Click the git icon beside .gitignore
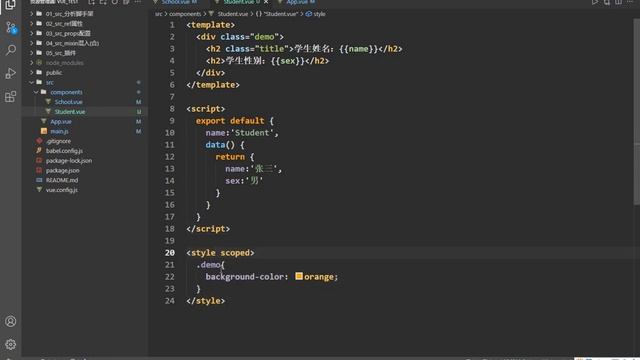 [39, 141]
